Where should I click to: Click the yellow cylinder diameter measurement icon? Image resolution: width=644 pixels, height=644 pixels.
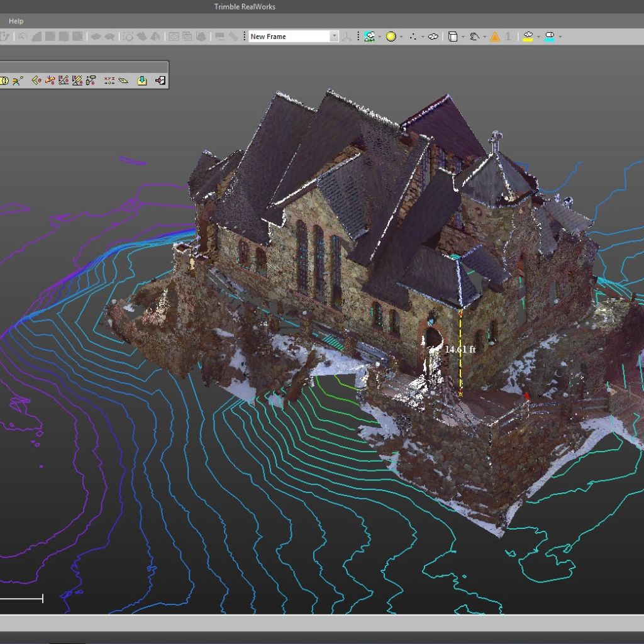coord(4,80)
